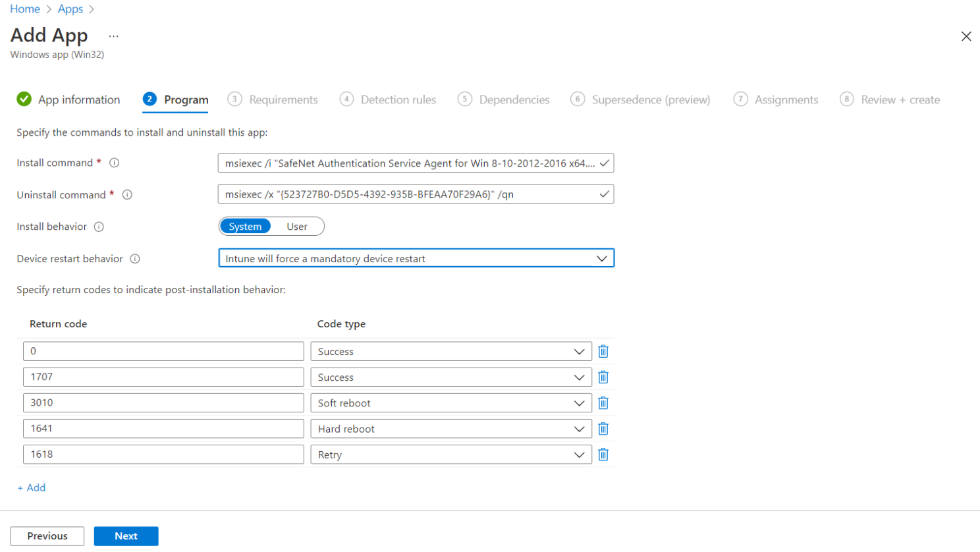Add a new return code row
Image resolution: width=980 pixels, height=552 pixels.
click(x=32, y=487)
